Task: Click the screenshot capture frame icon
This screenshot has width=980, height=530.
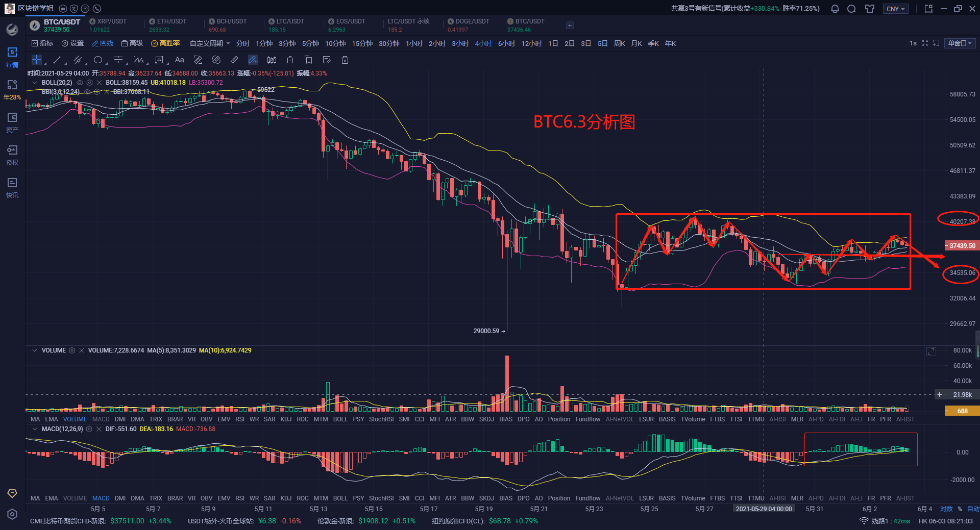Action: coord(936,43)
